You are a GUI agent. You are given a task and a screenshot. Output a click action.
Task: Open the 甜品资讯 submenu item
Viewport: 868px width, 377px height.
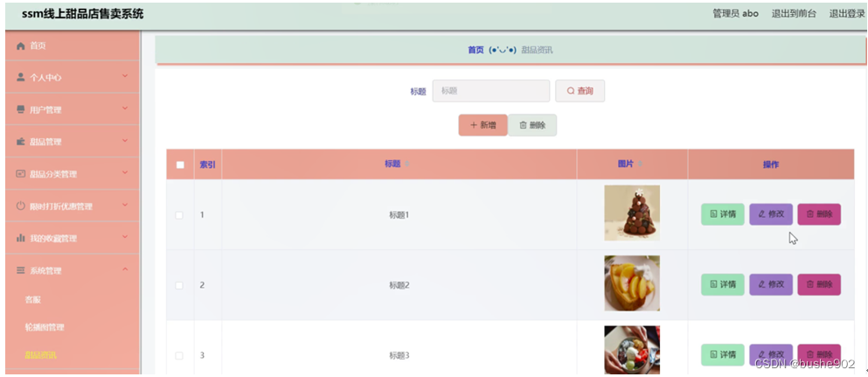tap(40, 355)
